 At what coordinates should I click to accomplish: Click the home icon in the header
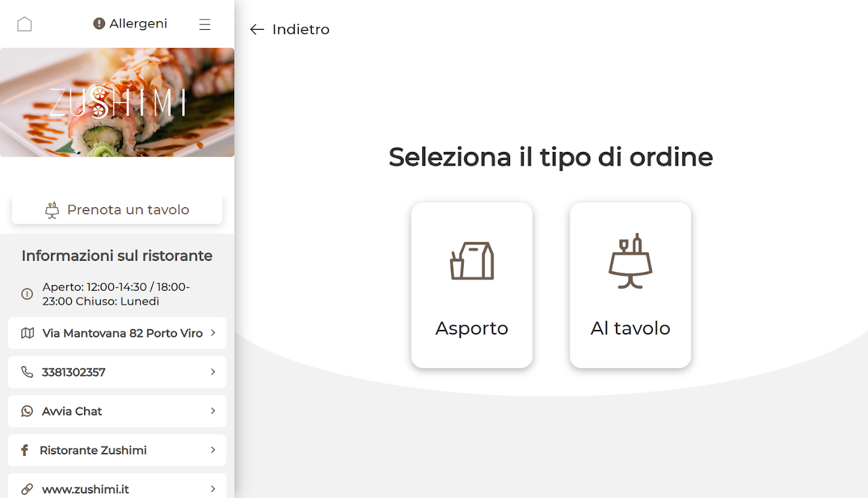pos(24,24)
